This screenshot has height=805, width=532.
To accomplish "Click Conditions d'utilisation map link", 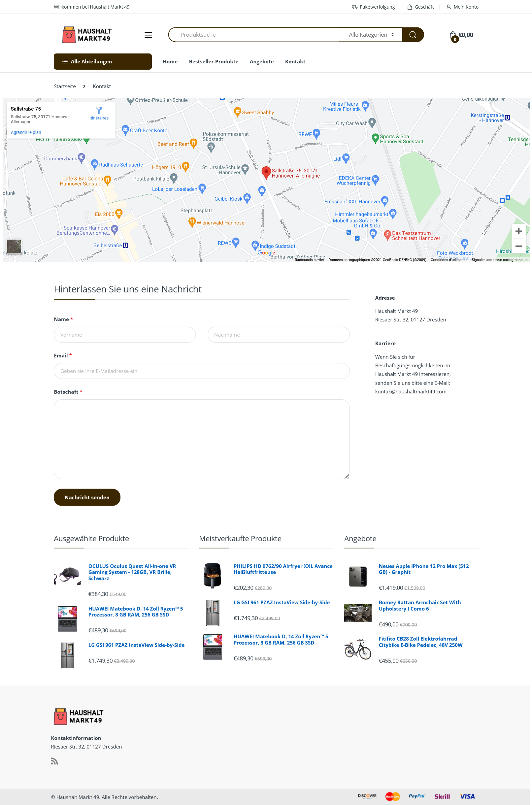I will 449,259.
